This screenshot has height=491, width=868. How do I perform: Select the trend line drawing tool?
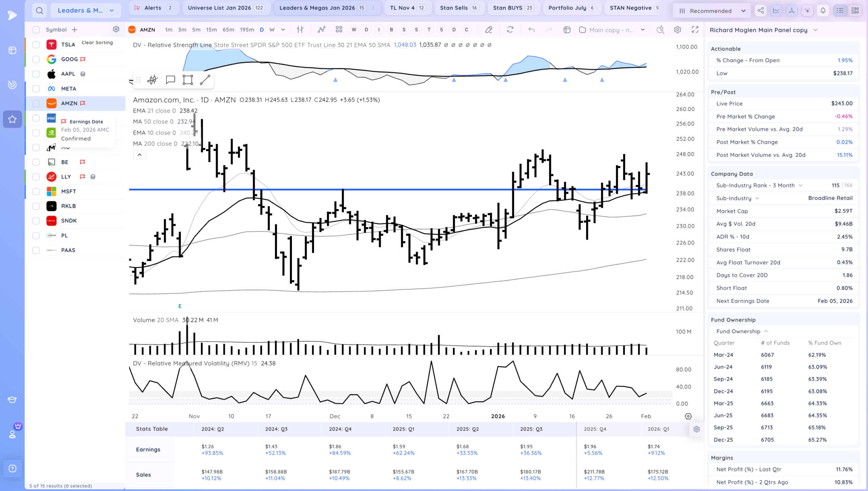click(x=205, y=80)
